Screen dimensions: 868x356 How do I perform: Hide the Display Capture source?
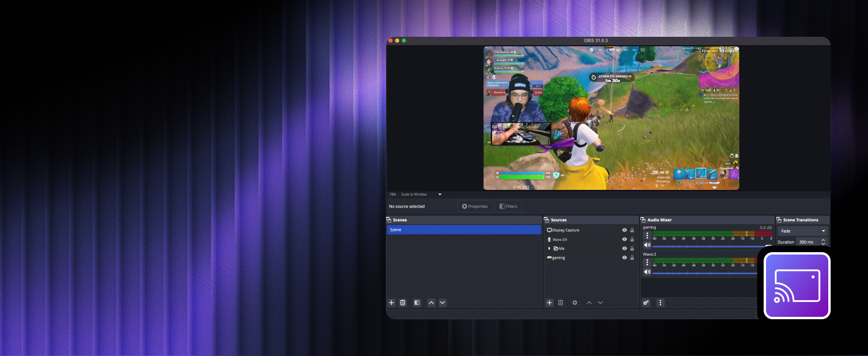click(x=624, y=230)
